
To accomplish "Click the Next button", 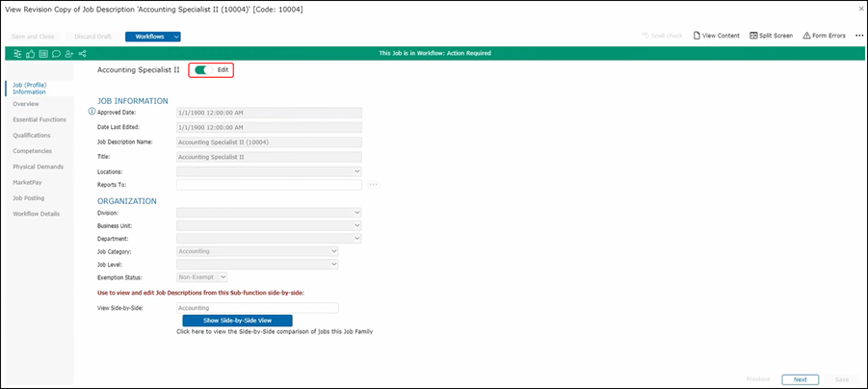I will coord(800,379).
